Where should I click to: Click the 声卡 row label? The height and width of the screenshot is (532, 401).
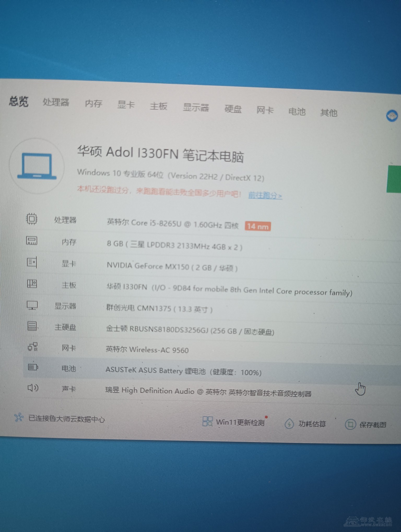click(69, 389)
